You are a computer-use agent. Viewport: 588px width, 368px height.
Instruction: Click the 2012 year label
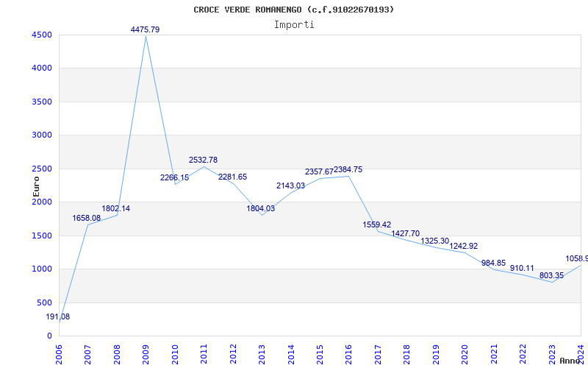pyautogui.click(x=233, y=354)
